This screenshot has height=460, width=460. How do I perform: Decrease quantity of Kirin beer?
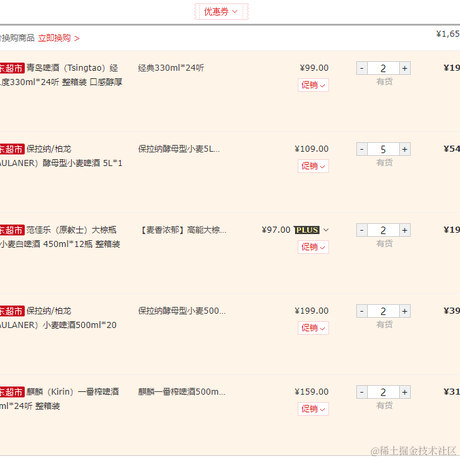(362, 392)
